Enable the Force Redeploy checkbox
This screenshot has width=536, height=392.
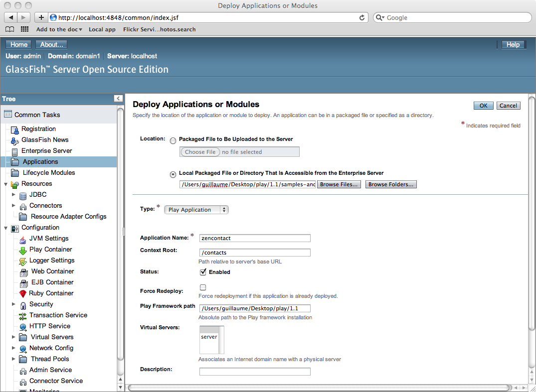pyautogui.click(x=203, y=287)
